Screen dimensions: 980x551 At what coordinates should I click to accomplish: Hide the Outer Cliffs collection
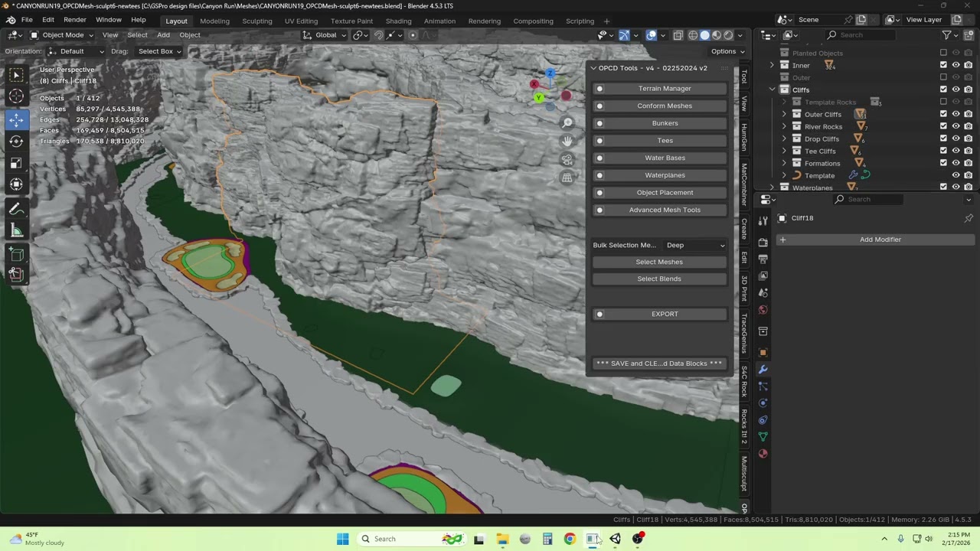pyautogui.click(x=955, y=114)
